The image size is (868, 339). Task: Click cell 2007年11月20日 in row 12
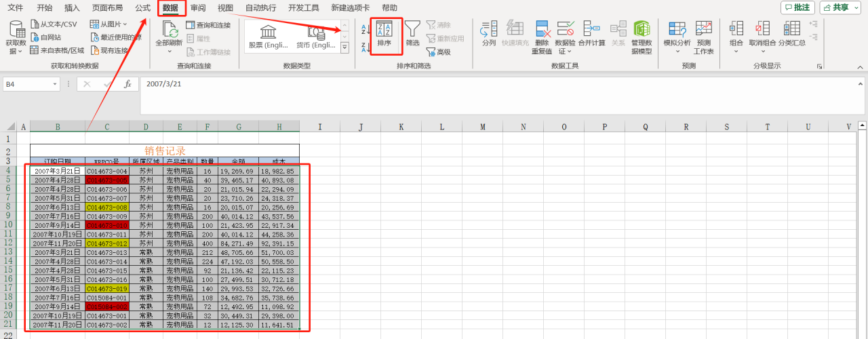pos(58,243)
